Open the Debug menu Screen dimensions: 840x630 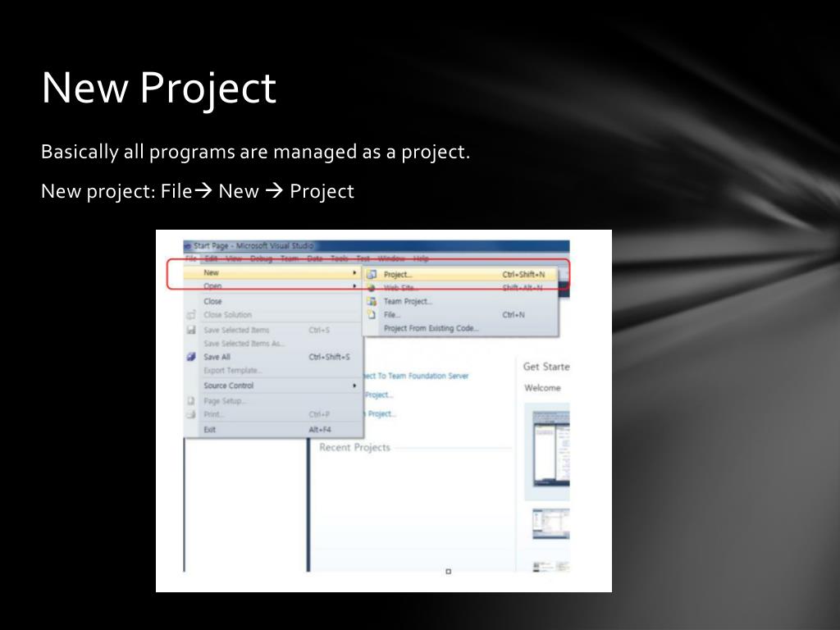(262, 258)
